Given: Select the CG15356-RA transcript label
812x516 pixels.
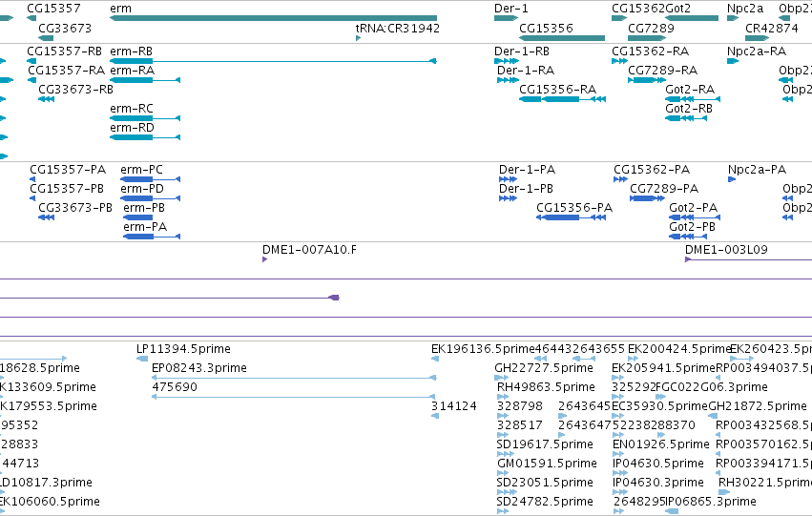Looking at the screenshot, I should pos(558,89).
